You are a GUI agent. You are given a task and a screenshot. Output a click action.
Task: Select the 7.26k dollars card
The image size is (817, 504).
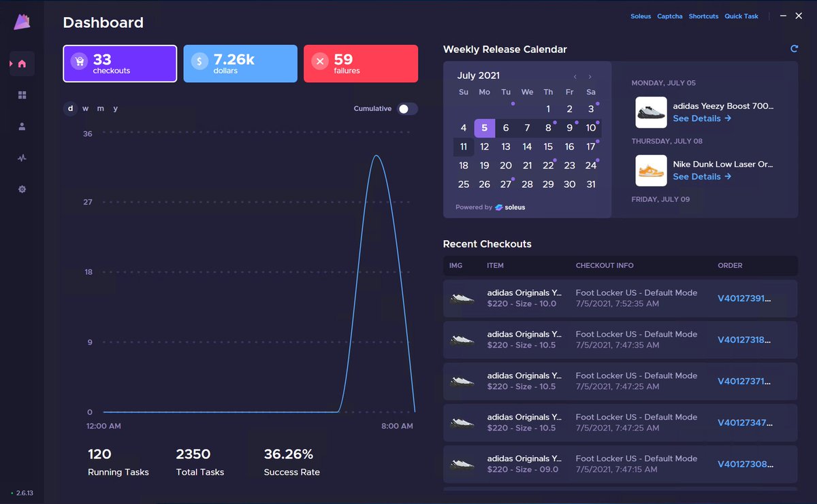point(240,63)
